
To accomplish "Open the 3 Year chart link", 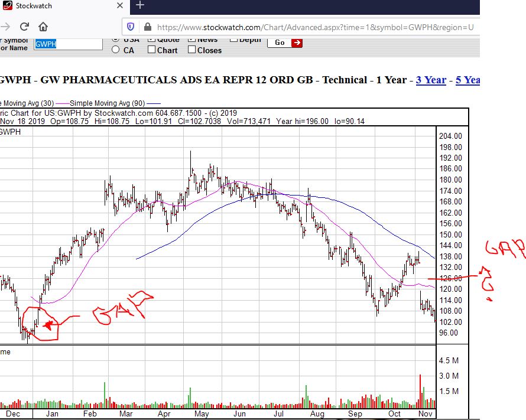I will pyautogui.click(x=431, y=80).
